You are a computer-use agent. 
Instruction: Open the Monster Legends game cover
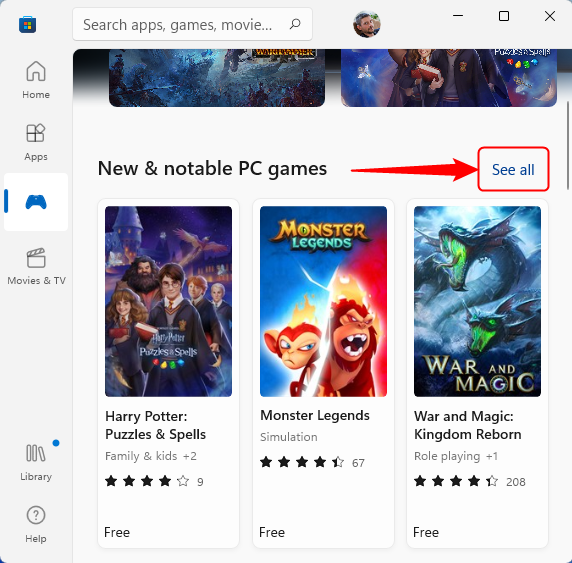point(323,301)
